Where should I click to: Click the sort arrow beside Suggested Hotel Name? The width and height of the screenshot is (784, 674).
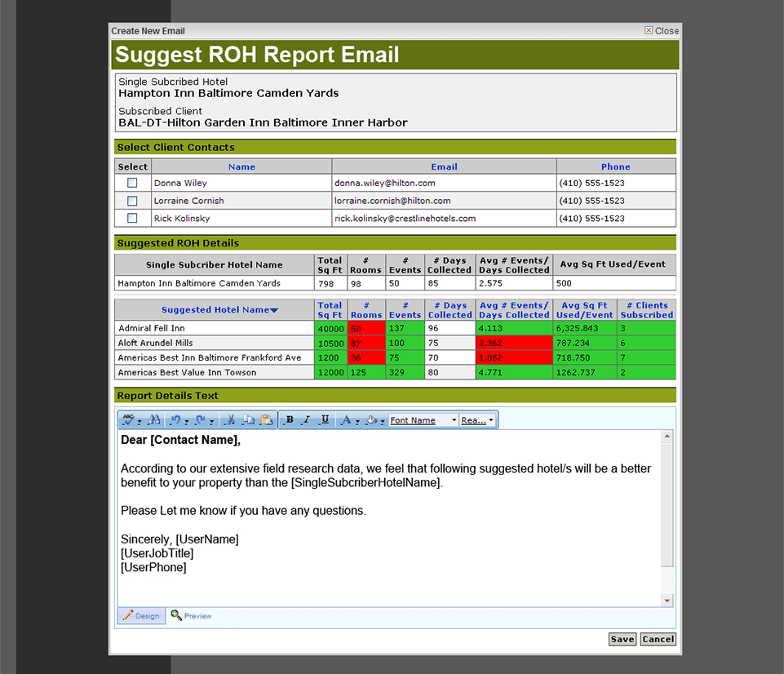click(x=274, y=311)
